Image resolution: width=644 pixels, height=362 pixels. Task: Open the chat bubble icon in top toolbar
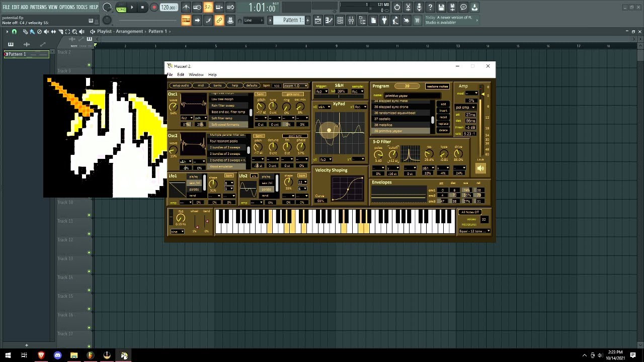463,8
